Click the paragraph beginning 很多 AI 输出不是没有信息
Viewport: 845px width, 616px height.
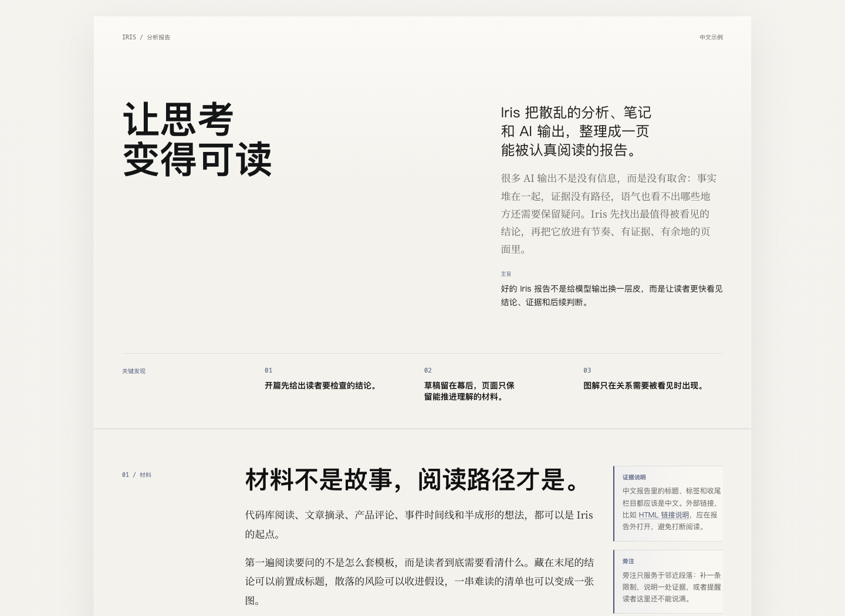point(609,214)
